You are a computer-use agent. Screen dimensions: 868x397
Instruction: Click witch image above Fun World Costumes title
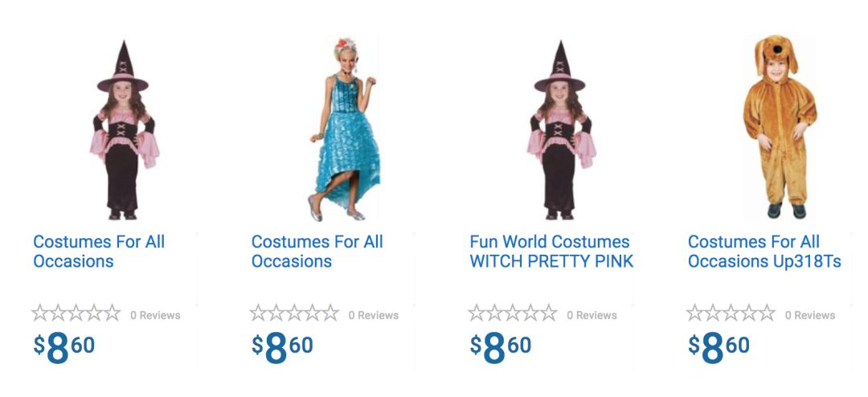tap(559, 130)
